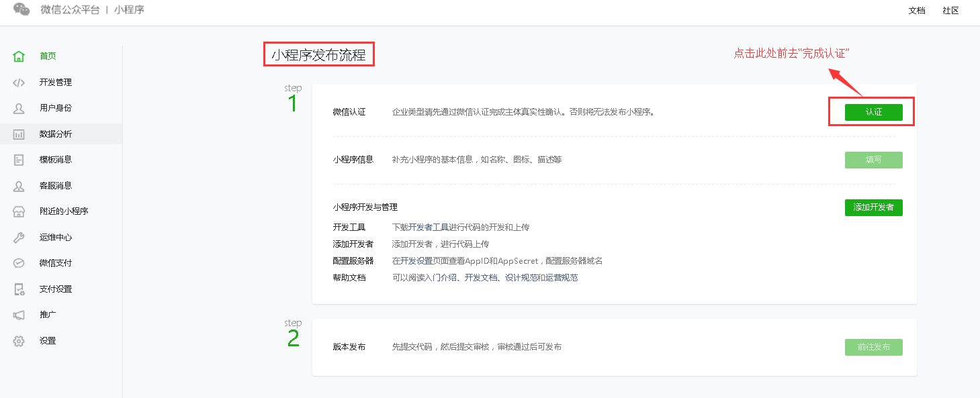Open the 文档 link in top bar
Image resolution: width=980 pixels, height=398 pixels.
click(916, 11)
